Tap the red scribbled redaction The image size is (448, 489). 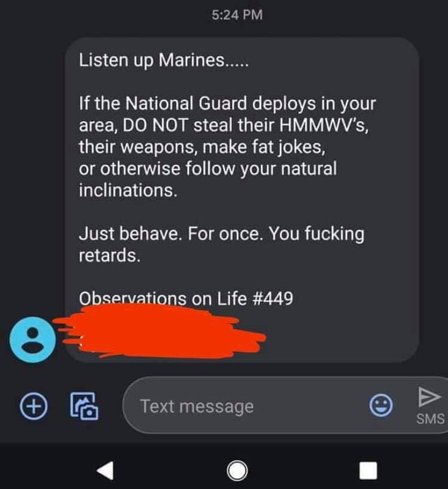pyautogui.click(x=159, y=331)
